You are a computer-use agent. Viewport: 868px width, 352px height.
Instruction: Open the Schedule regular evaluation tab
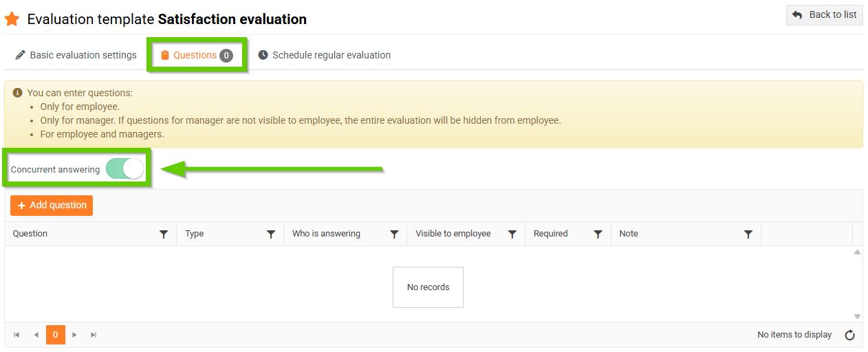pos(325,55)
